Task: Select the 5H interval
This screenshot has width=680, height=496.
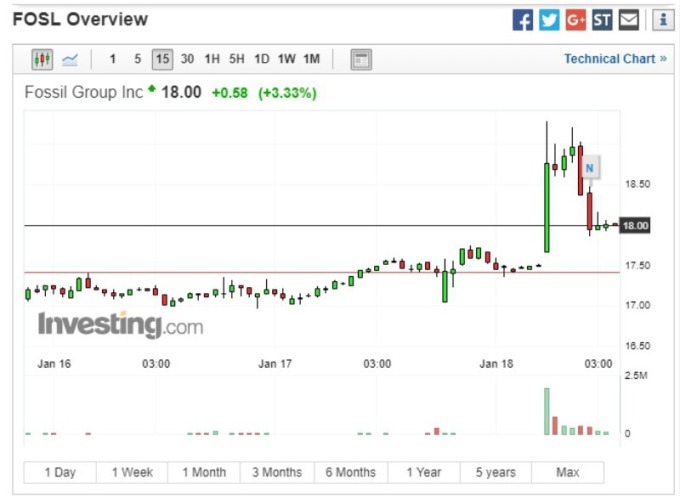Action: (237, 59)
